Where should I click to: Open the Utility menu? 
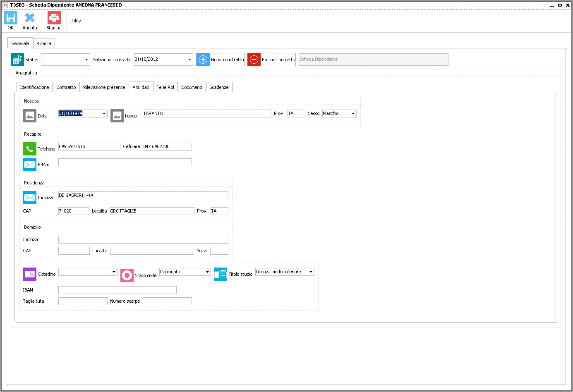coord(75,21)
